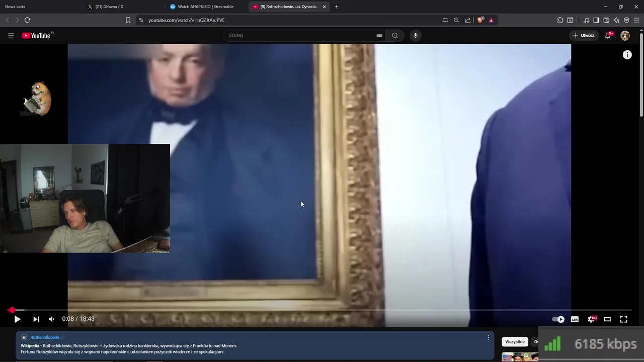The image size is (644, 362).
Task: Open more options on Wikipedia info panel
Action: 488,337
